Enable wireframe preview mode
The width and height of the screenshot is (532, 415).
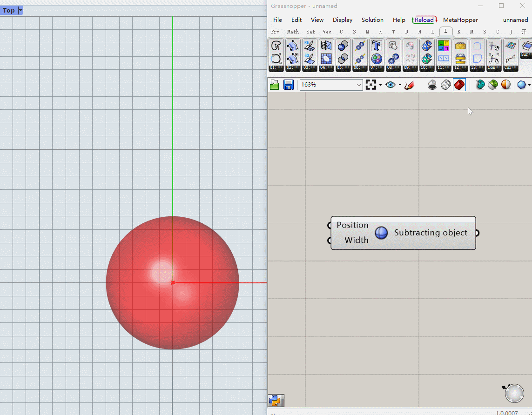click(x=445, y=85)
